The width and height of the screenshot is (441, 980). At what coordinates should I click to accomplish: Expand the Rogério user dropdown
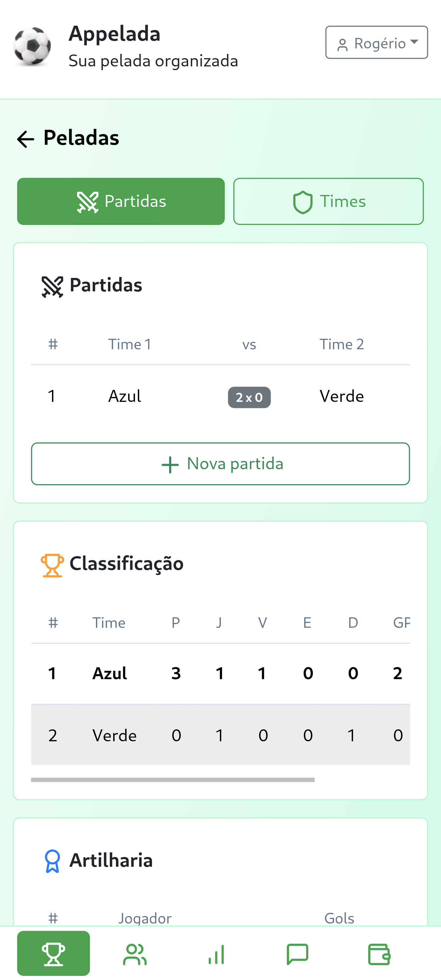click(376, 43)
